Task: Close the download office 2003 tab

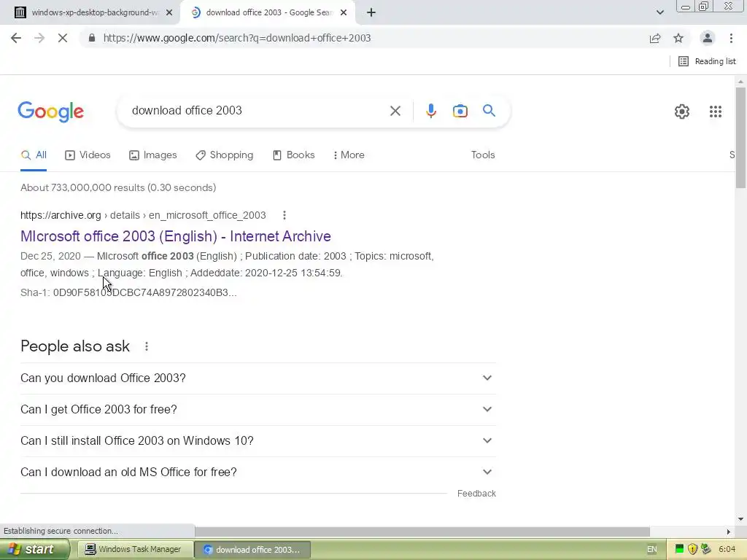Action: coord(344,12)
